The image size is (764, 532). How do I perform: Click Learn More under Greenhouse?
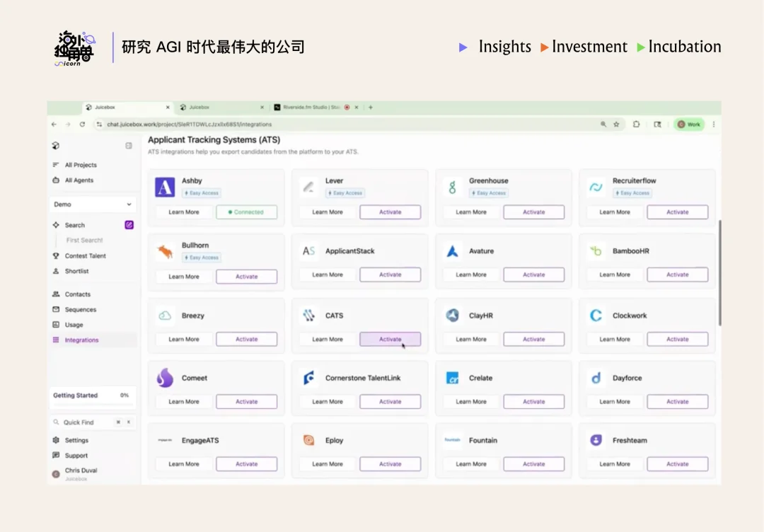pos(470,212)
